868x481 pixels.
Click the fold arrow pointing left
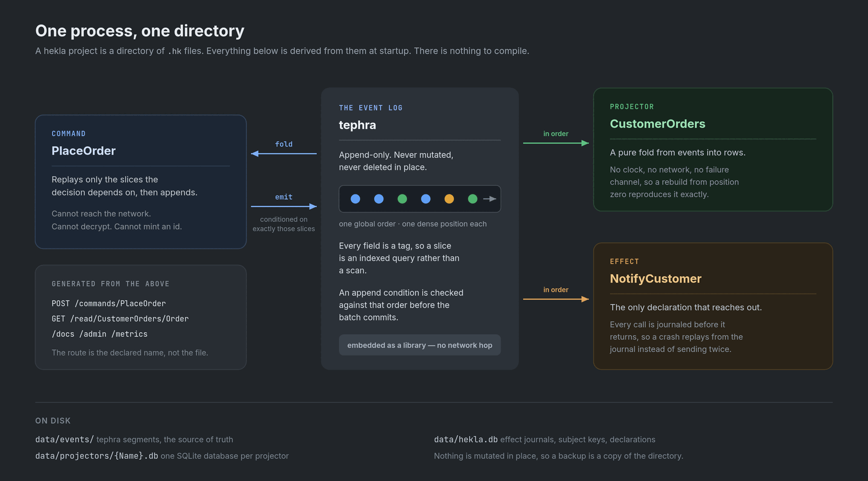point(284,153)
